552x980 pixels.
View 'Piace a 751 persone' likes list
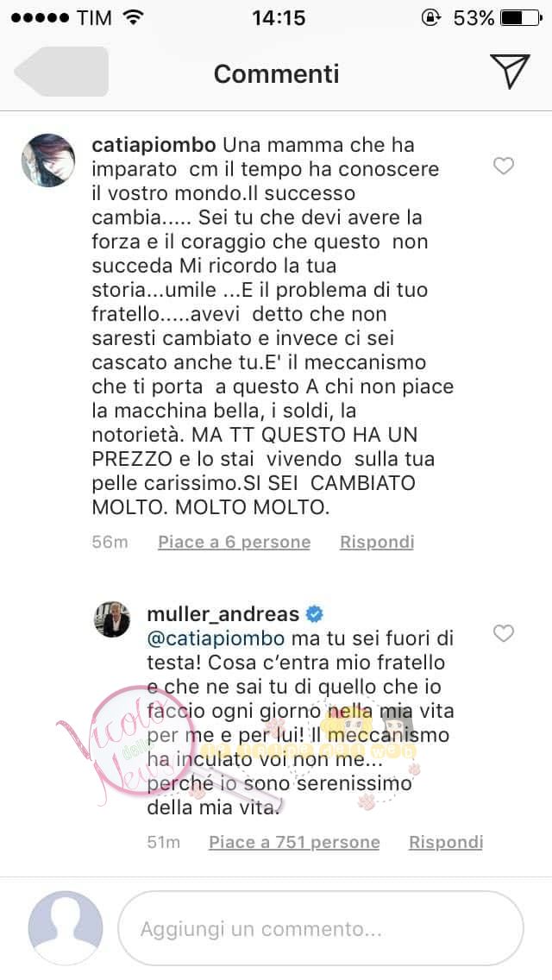tap(294, 842)
